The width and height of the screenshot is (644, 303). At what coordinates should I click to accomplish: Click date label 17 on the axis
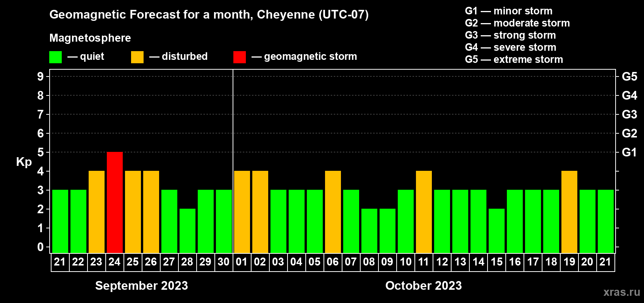pos(533,262)
